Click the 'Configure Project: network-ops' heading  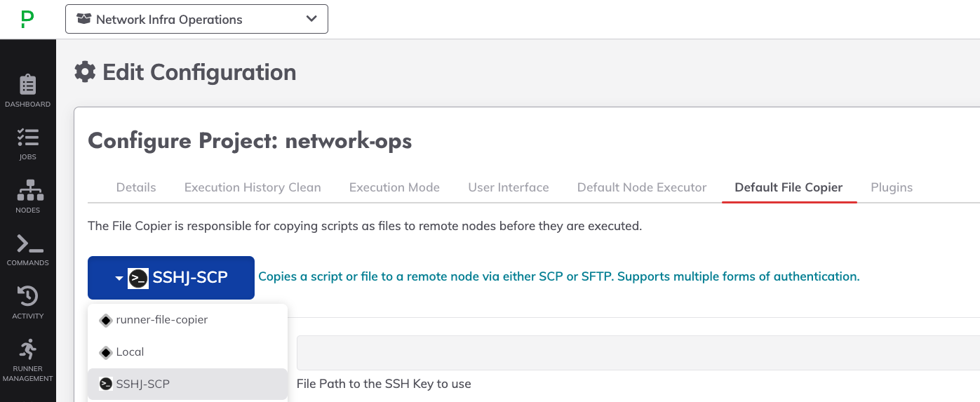click(x=250, y=141)
